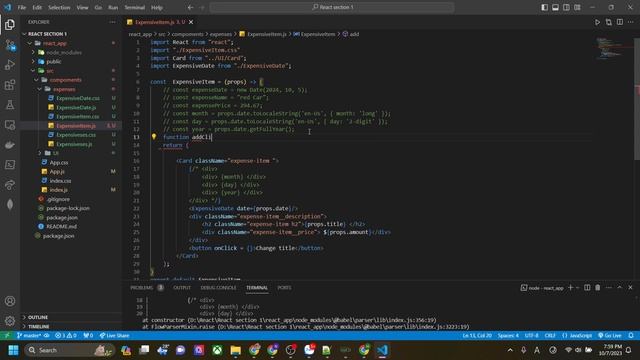Open the Remote Explorer view

[x=10, y=125]
